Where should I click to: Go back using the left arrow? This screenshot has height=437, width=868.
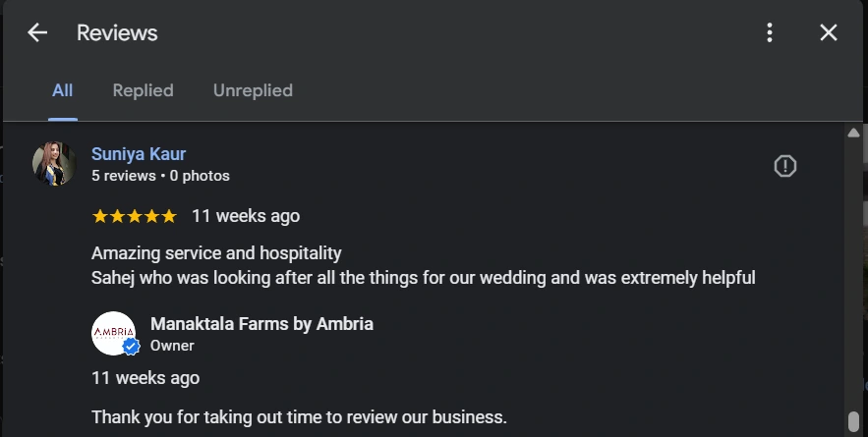(x=37, y=32)
